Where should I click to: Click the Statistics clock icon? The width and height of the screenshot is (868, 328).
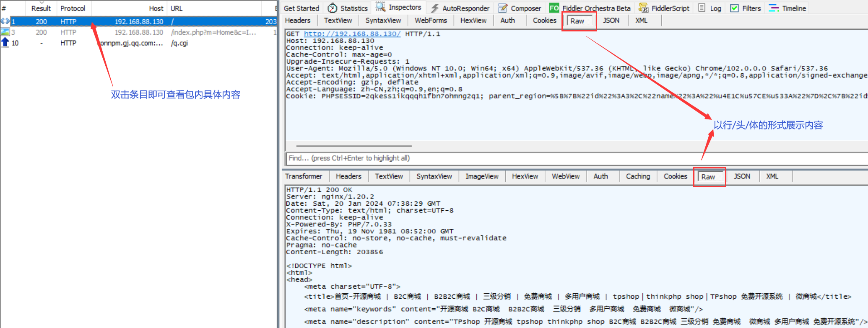coord(333,8)
